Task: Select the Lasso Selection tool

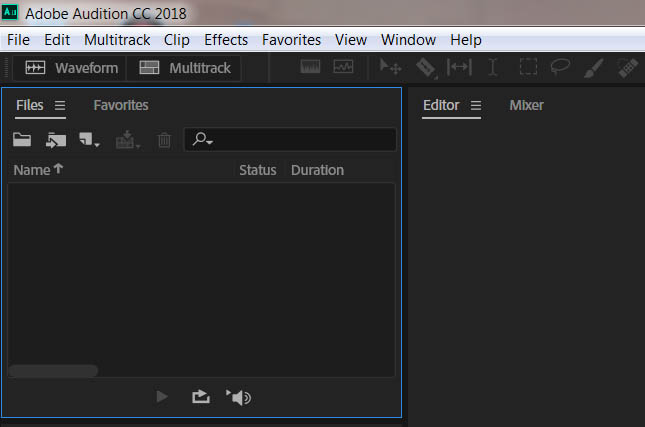Action: [x=561, y=68]
